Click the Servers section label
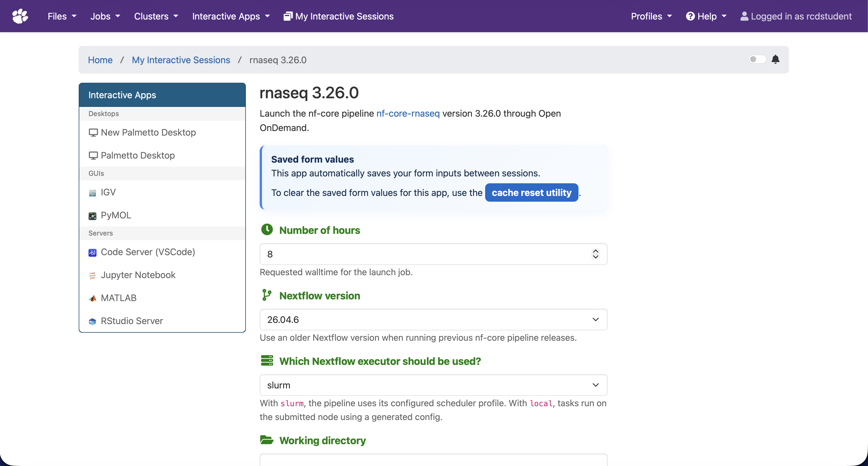 pyautogui.click(x=101, y=233)
